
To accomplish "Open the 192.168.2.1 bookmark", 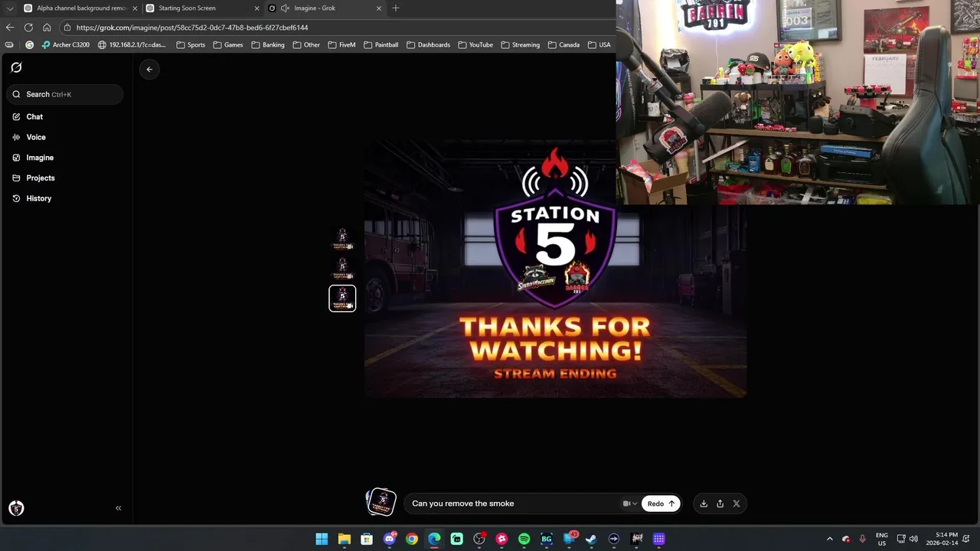I will pos(132,45).
